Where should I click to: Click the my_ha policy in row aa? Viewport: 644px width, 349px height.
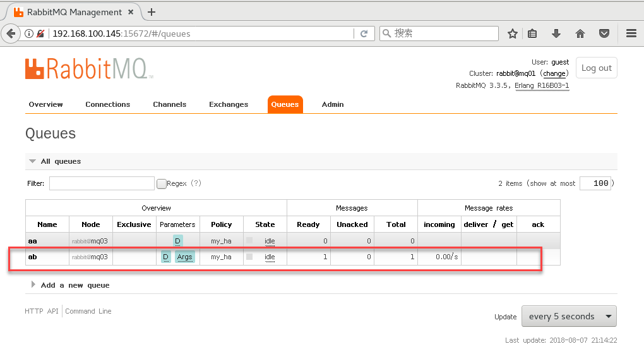coord(222,241)
